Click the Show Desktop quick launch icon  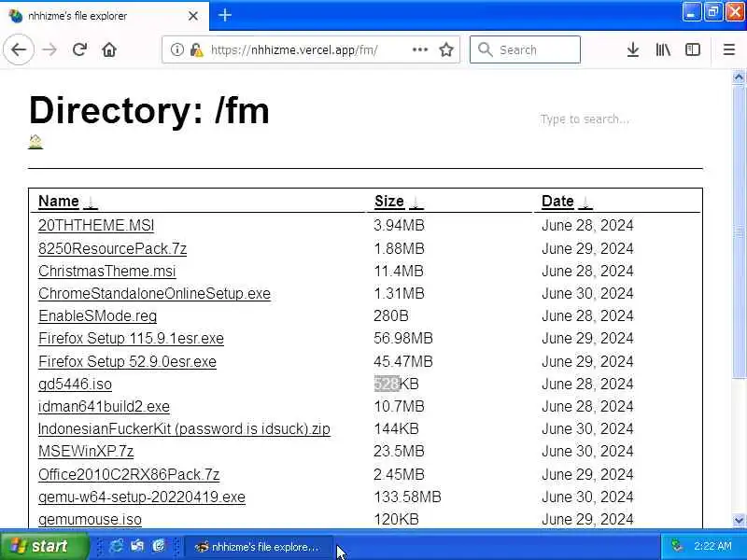click(137, 546)
